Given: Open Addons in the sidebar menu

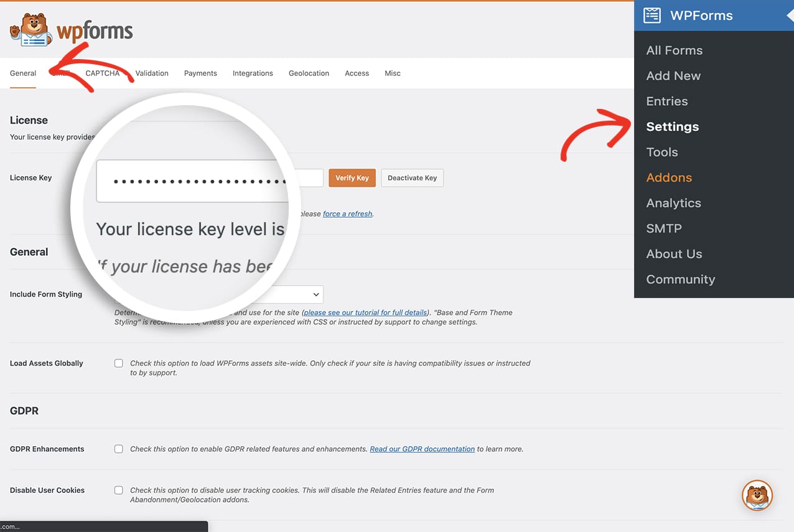Looking at the screenshot, I should click(669, 178).
